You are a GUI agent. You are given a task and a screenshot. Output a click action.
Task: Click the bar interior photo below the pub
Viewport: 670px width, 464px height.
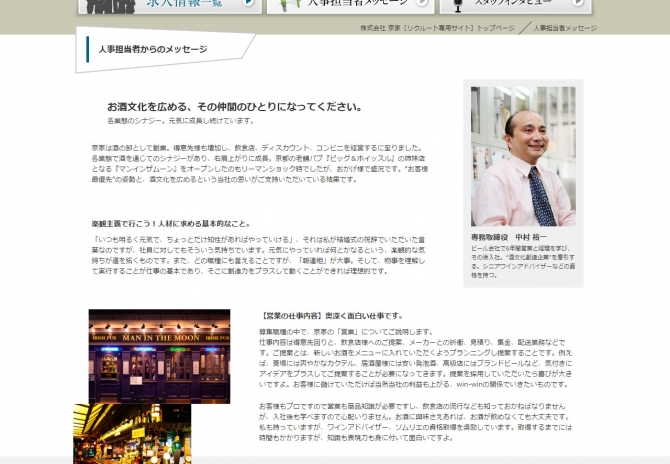coord(131,430)
